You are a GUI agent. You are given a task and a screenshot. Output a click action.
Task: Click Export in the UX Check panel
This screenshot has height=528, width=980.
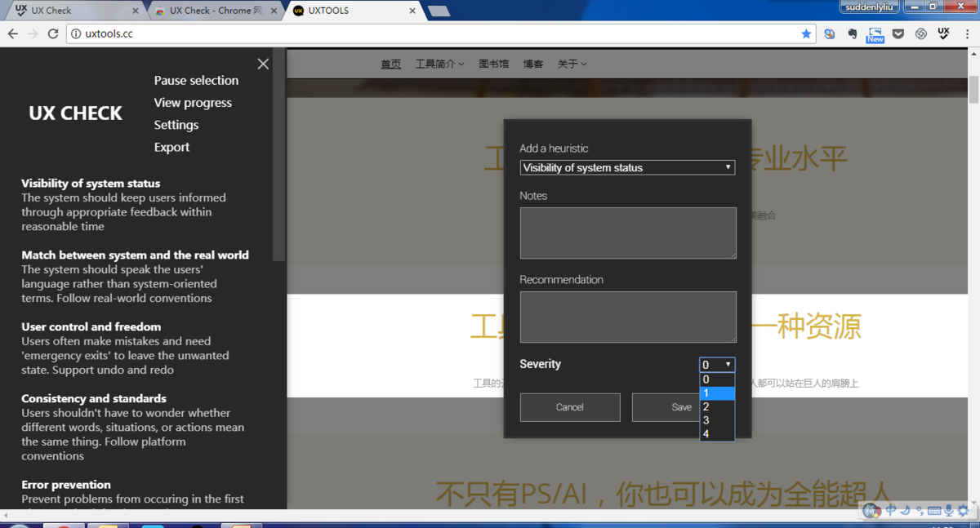[x=171, y=147]
